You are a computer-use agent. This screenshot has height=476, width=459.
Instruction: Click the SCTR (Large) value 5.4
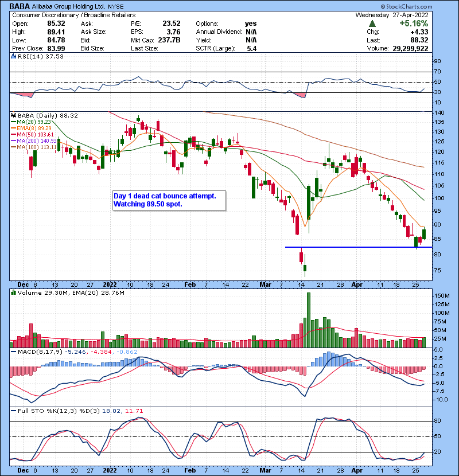pos(252,48)
